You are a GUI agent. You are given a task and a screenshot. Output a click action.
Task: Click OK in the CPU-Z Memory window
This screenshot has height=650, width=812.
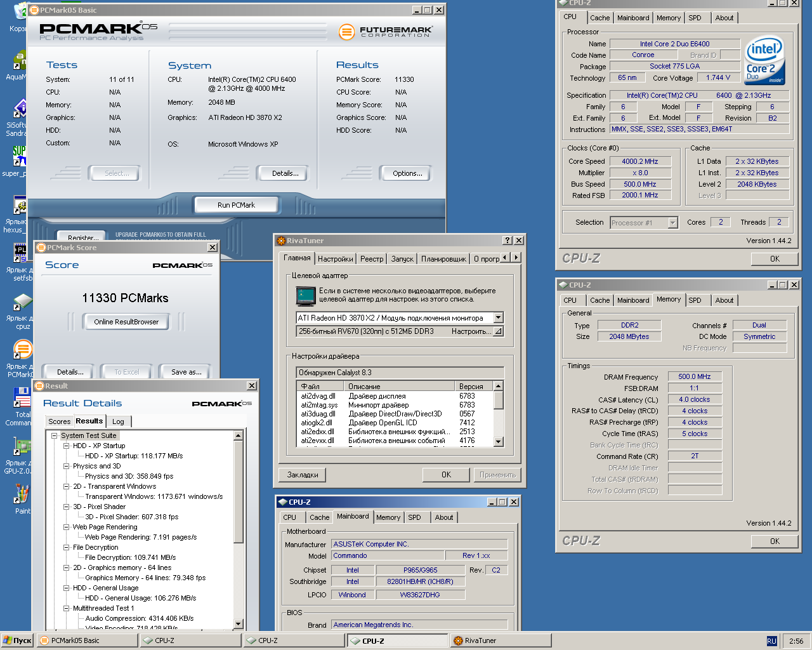pyautogui.click(x=775, y=541)
